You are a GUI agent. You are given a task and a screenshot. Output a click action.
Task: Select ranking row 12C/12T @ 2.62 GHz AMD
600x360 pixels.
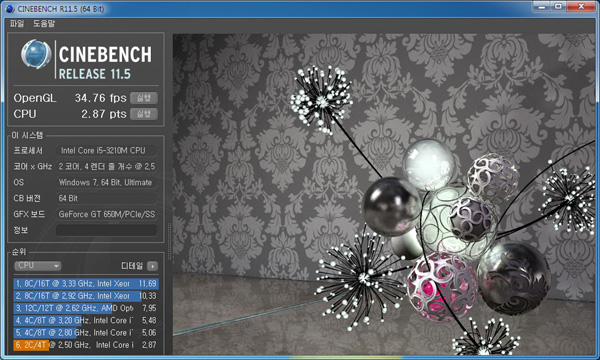[86, 308]
